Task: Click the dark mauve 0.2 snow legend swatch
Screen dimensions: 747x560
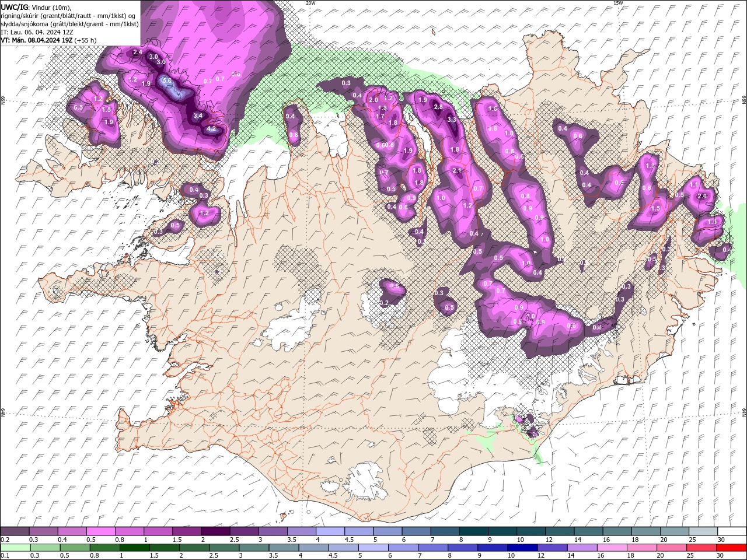Action: [15, 531]
